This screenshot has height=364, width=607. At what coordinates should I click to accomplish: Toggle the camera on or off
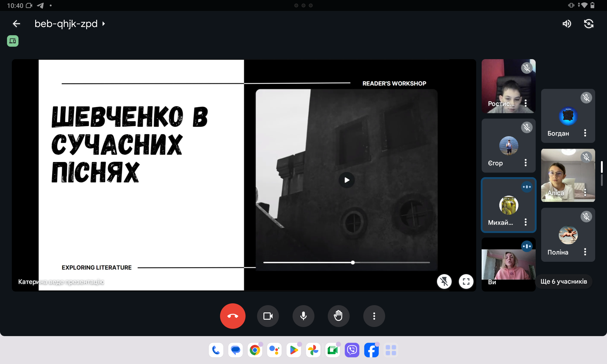268,316
